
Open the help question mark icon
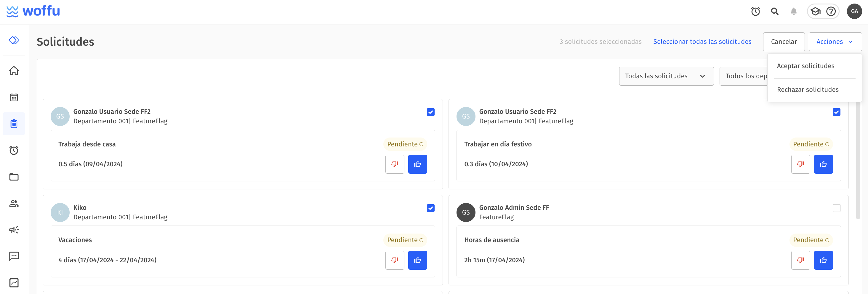click(x=831, y=12)
